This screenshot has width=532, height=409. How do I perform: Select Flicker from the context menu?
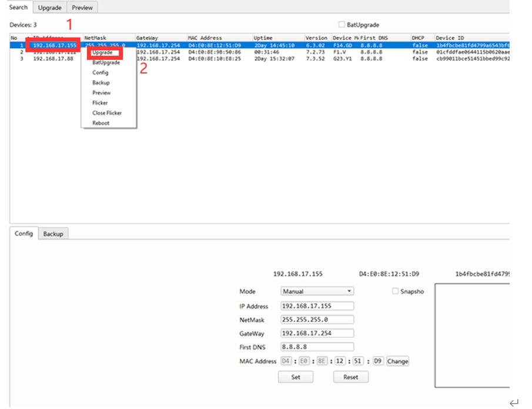pyautogui.click(x=100, y=103)
